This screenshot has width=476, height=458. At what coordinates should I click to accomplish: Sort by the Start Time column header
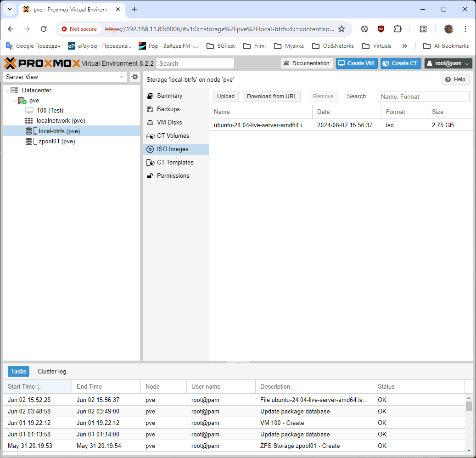tap(37, 387)
